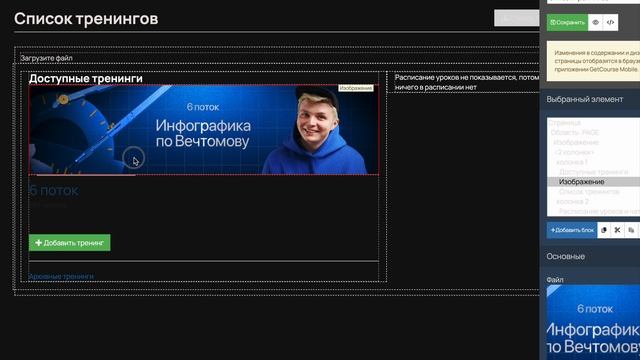Click the yellow GetCourse Mobile notice box
The image size is (640, 360).
coord(593,61)
